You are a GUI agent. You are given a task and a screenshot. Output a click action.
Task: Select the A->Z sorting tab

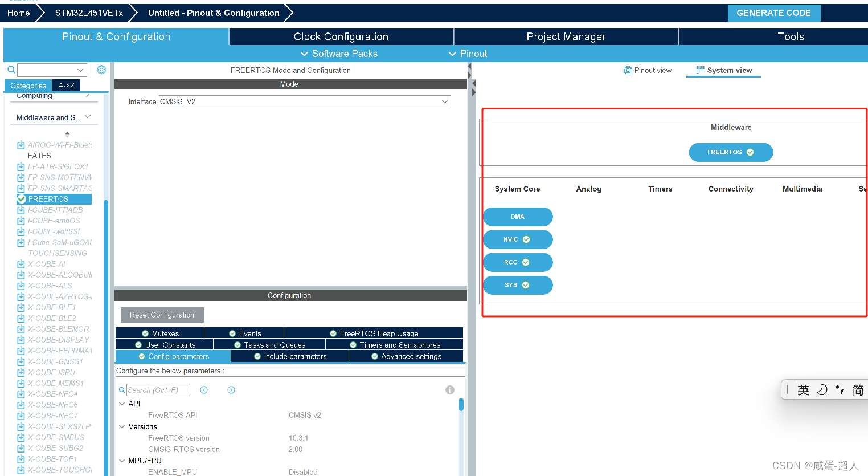[x=67, y=86]
